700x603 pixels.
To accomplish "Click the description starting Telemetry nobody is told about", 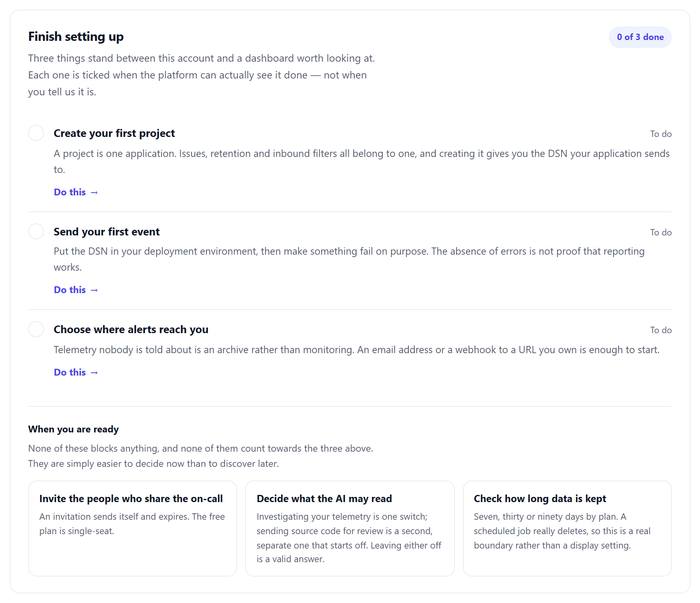I will 356,350.
